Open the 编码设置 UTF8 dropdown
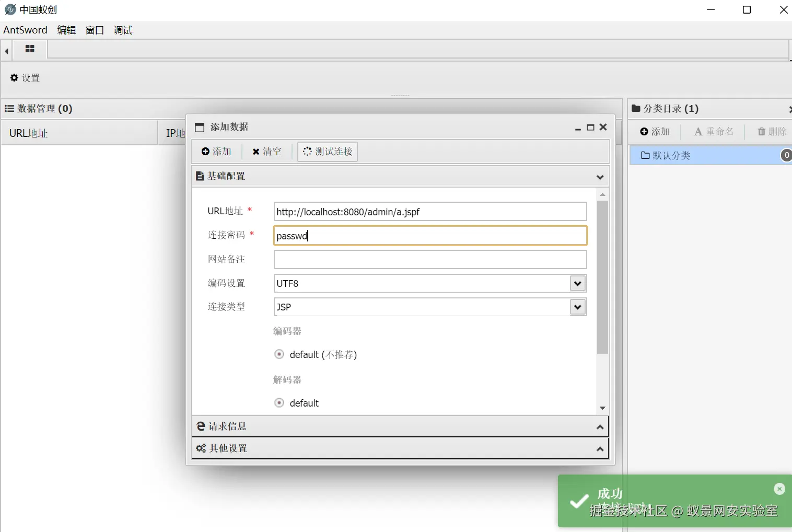 click(577, 283)
